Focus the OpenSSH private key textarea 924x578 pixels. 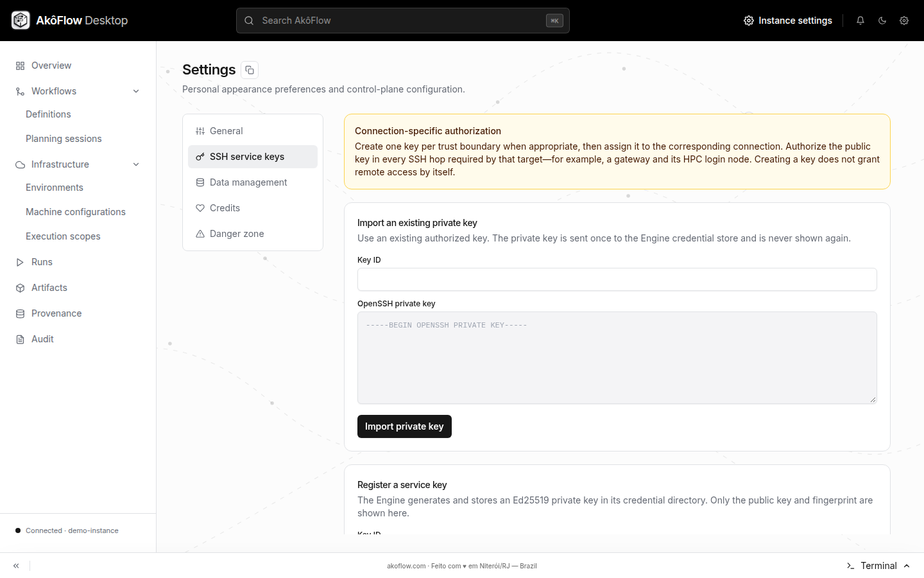point(617,358)
